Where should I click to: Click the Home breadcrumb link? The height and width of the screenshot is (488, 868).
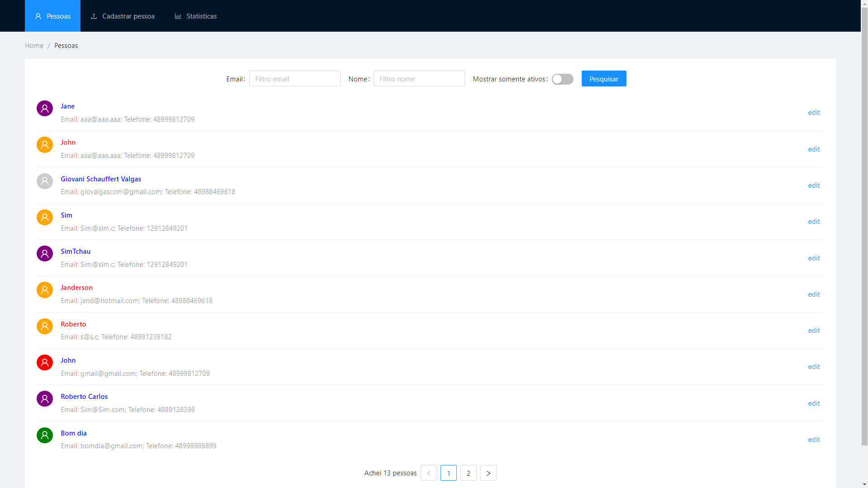[x=34, y=45]
